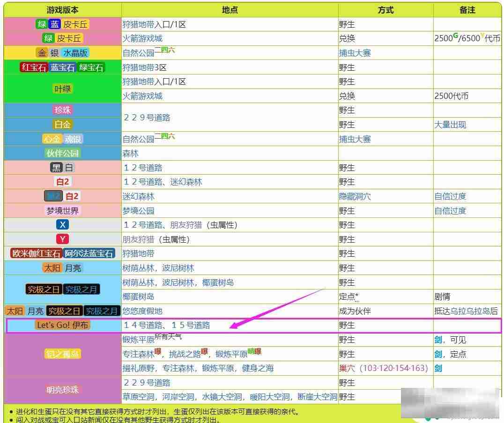The image size is (504, 423).
Task: Open the 银 version badge
Action: 54,53
